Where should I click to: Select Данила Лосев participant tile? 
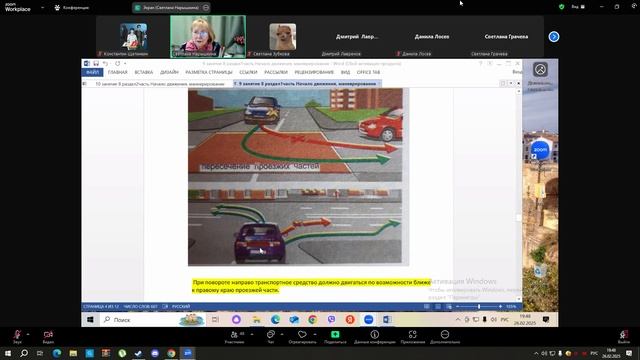(432, 37)
